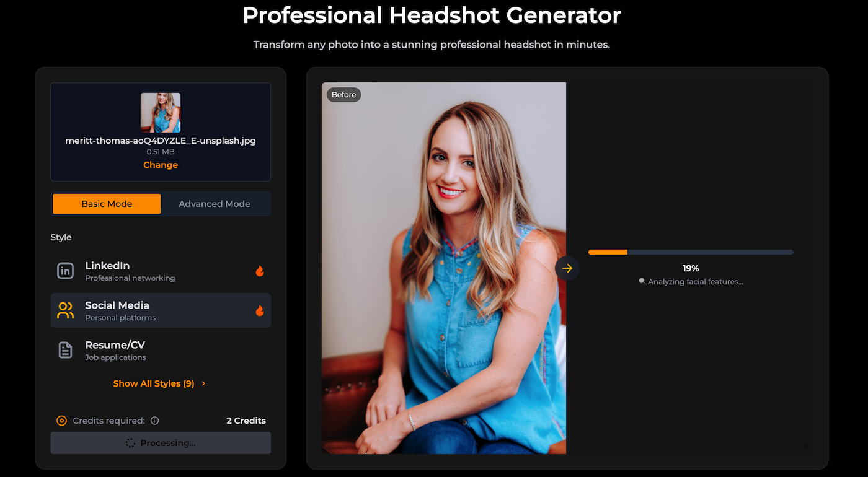This screenshot has width=868, height=477.
Task: Click the chevron after Show All Styles
Action: (x=204, y=383)
